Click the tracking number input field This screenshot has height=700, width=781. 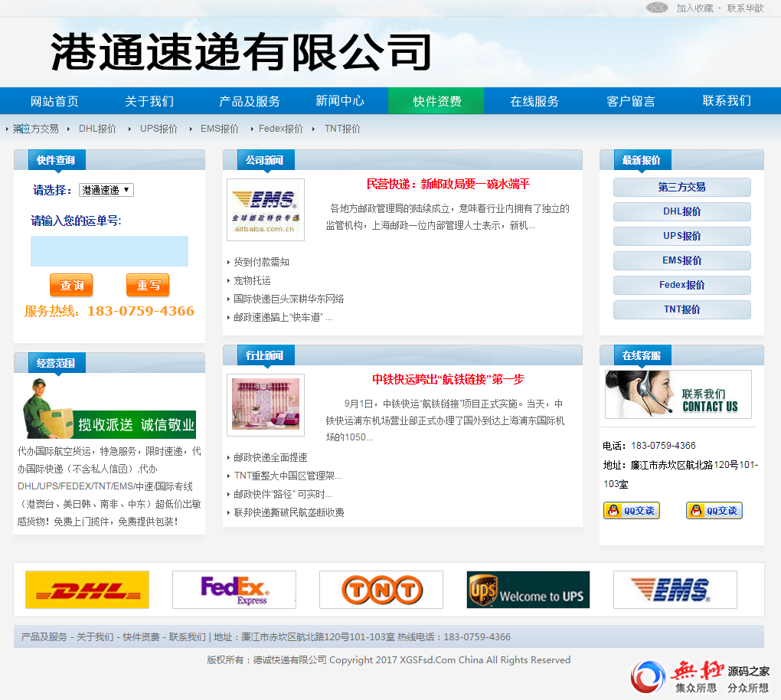point(109,251)
